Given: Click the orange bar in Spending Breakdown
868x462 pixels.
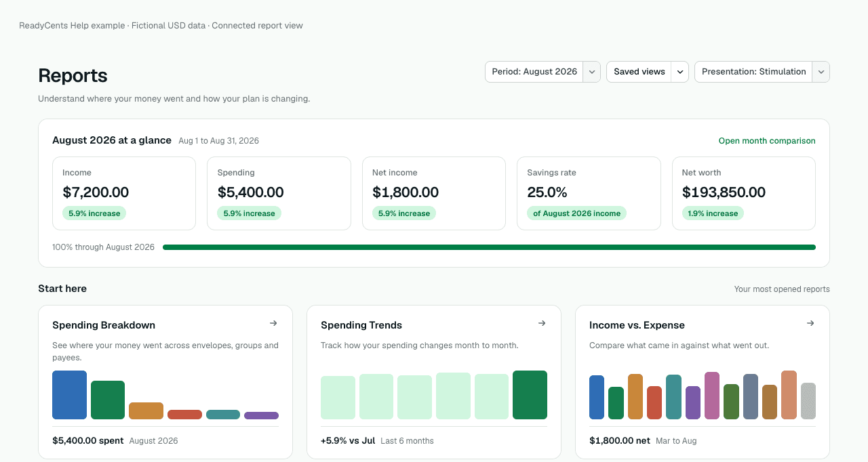Looking at the screenshot, I should coord(146,411).
